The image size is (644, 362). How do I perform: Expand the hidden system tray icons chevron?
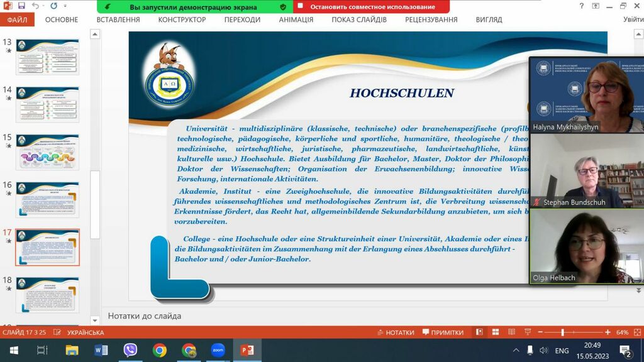pyautogui.click(x=516, y=351)
